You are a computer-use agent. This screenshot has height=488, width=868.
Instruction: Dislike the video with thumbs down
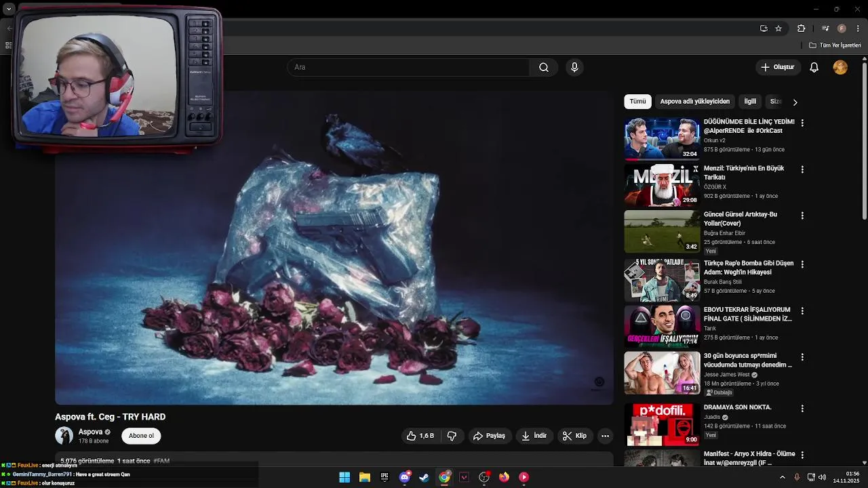click(x=452, y=436)
